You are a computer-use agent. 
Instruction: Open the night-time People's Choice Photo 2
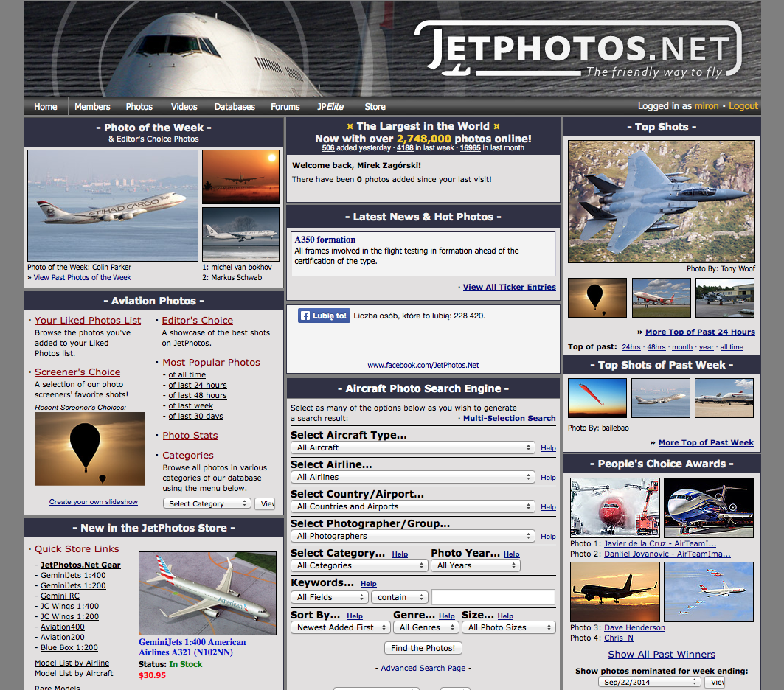pos(709,508)
